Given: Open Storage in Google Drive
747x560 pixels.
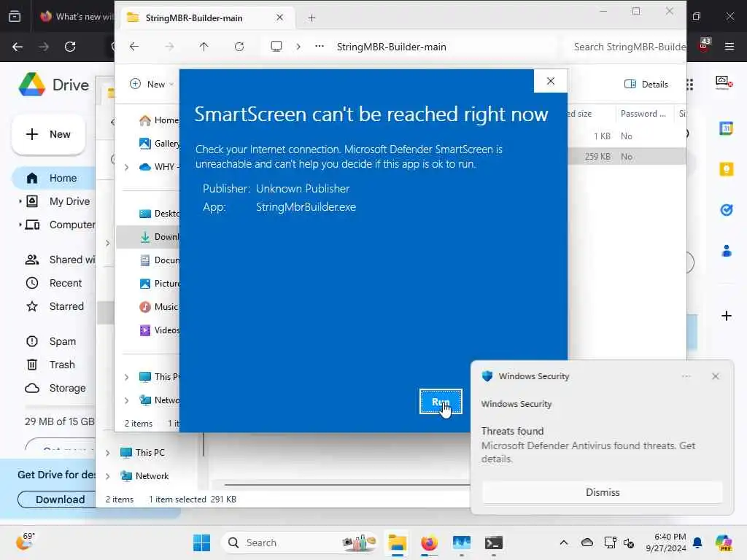Looking at the screenshot, I should pyautogui.click(x=55, y=388).
